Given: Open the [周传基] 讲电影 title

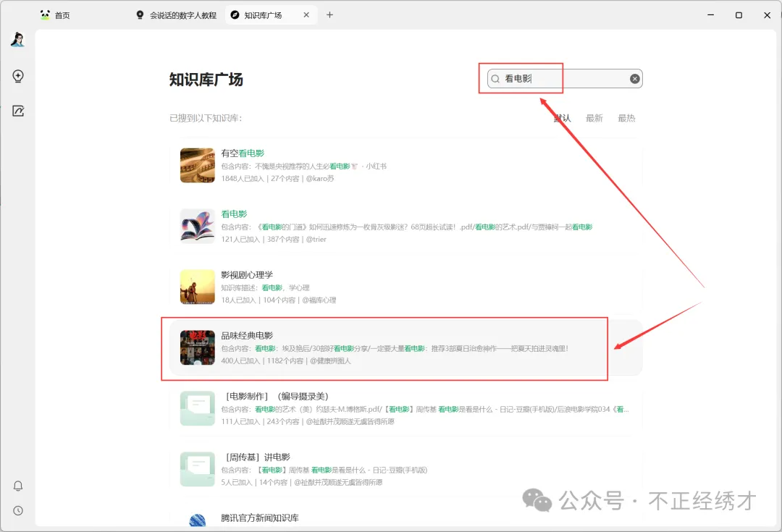Looking at the screenshot, I should click(258, 457).
